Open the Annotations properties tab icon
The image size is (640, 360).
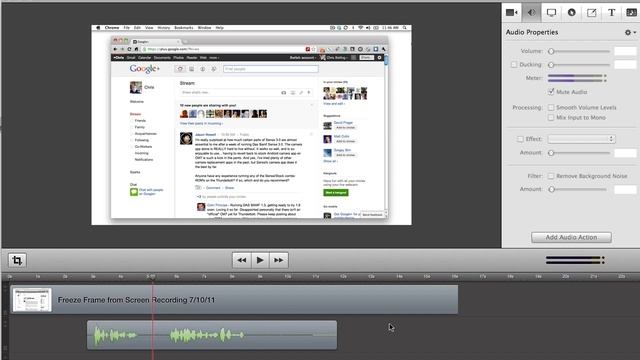591,13
